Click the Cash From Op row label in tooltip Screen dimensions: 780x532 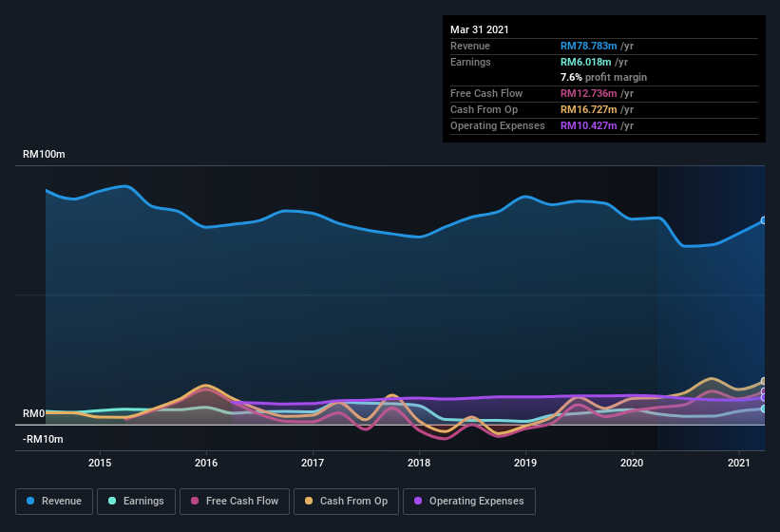pos(484,109)
